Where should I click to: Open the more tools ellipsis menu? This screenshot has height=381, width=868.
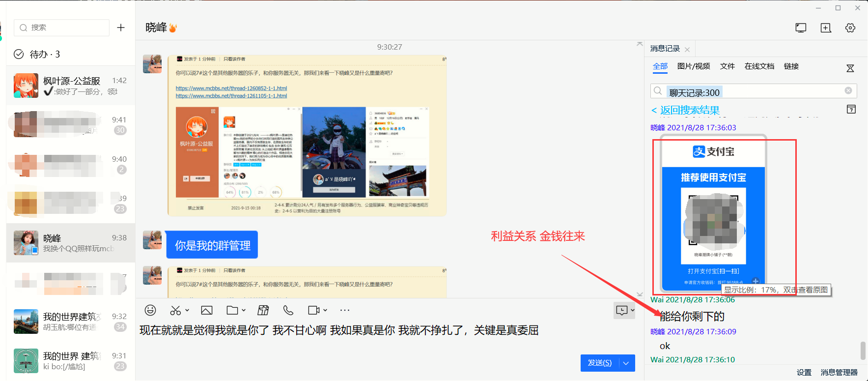click(x=345, y=310)
